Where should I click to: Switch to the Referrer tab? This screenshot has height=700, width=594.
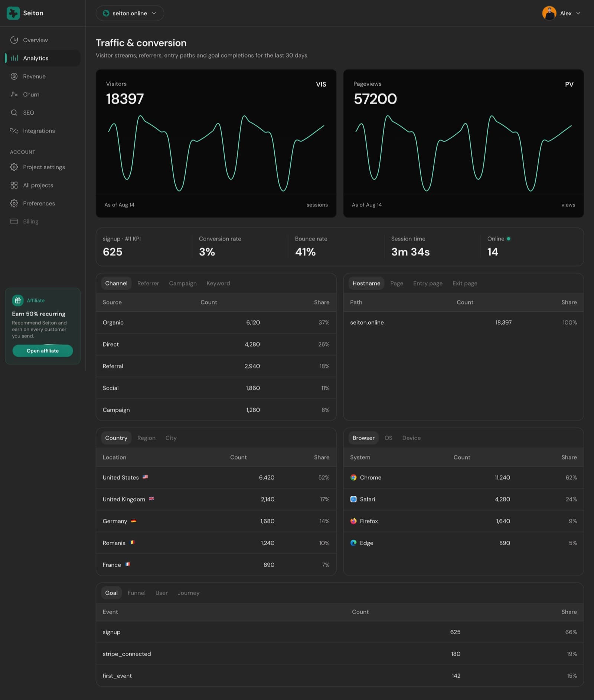tap(148, 284)
